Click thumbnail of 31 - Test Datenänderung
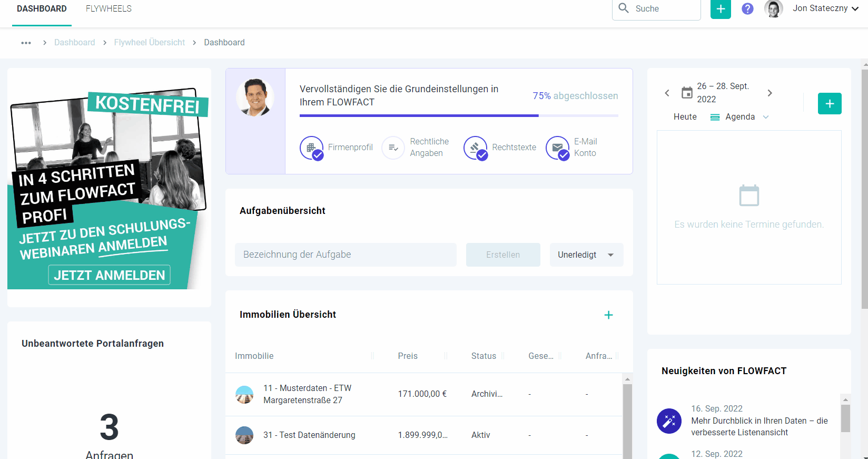Screen dimensions: 868x459 [x=244, y=435]
